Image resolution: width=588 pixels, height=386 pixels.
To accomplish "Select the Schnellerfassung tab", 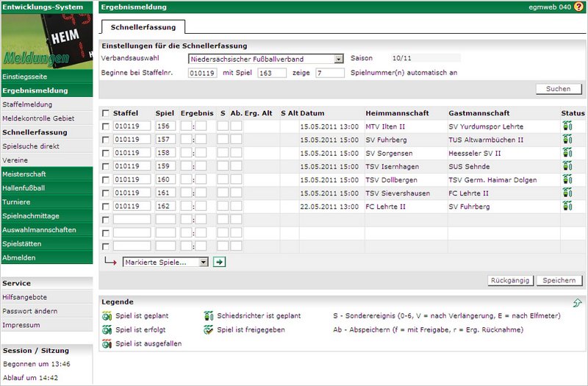I will (x=143, y=27).
